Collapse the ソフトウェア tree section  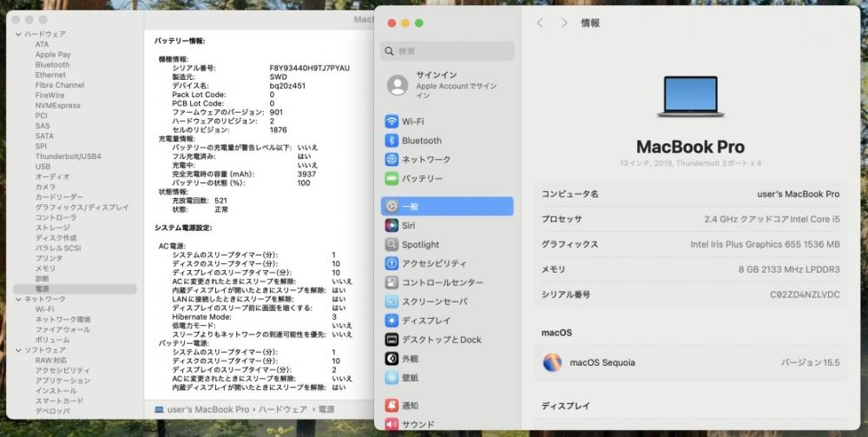click(x=18, y=350)
